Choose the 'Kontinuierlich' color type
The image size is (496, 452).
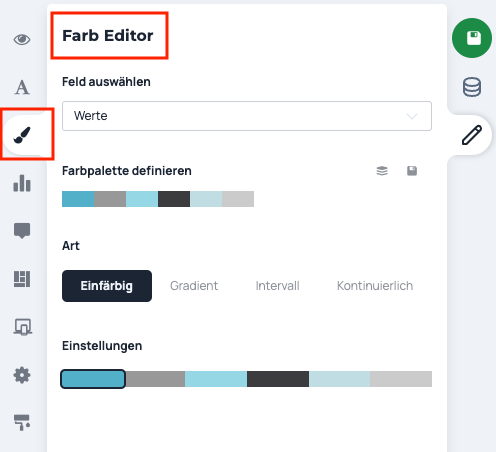pos(375,286)
